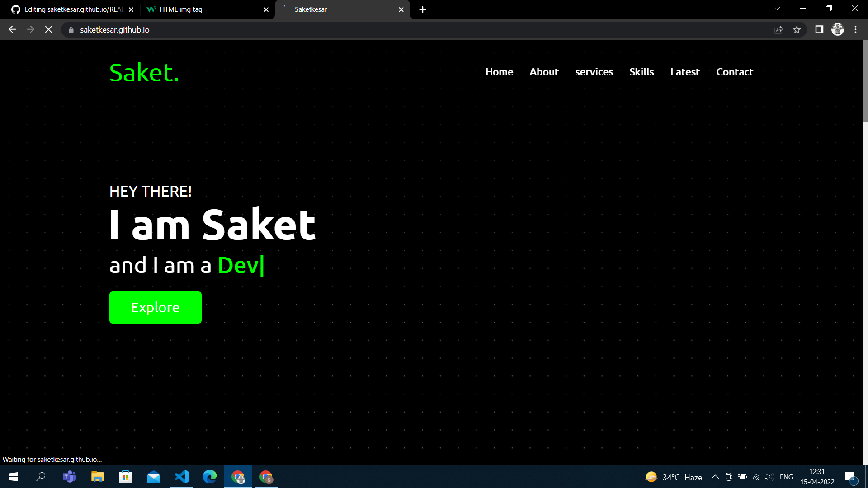Open the ENG language indicator
This screenshot has height=488, width=868.
pyautogui.click(x=786, y=477)
